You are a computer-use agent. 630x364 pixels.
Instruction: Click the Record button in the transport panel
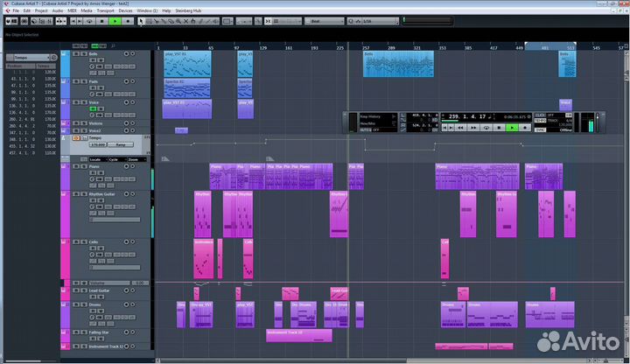pos(524,128)
